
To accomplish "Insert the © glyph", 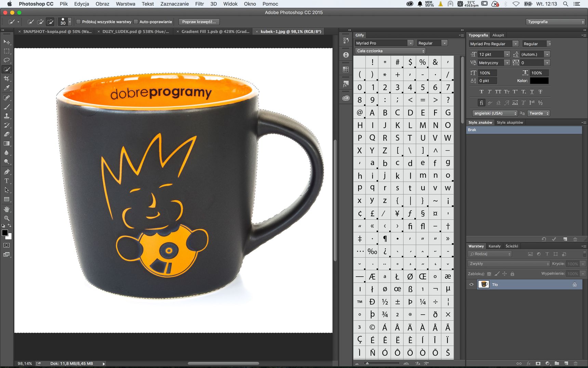I will (372, 327).
